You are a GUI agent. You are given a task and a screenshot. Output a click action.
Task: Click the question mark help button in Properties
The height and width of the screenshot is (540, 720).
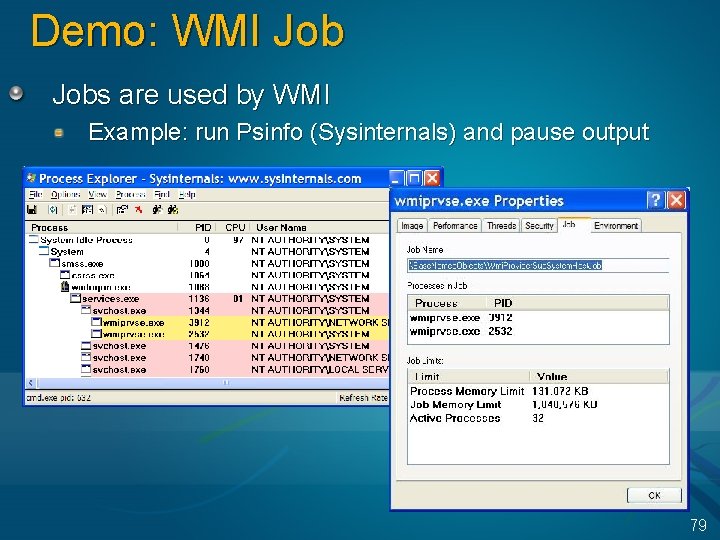coord(655,200)
